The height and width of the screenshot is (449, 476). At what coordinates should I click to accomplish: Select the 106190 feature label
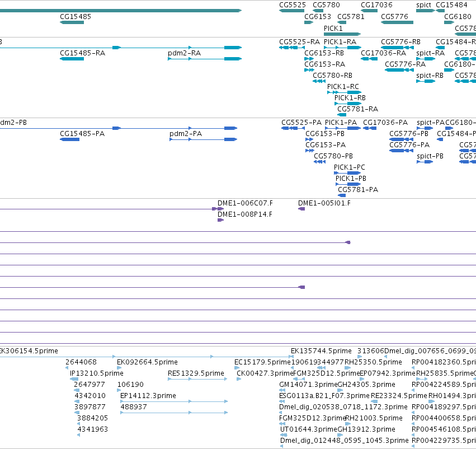click(x=130, y=385)
